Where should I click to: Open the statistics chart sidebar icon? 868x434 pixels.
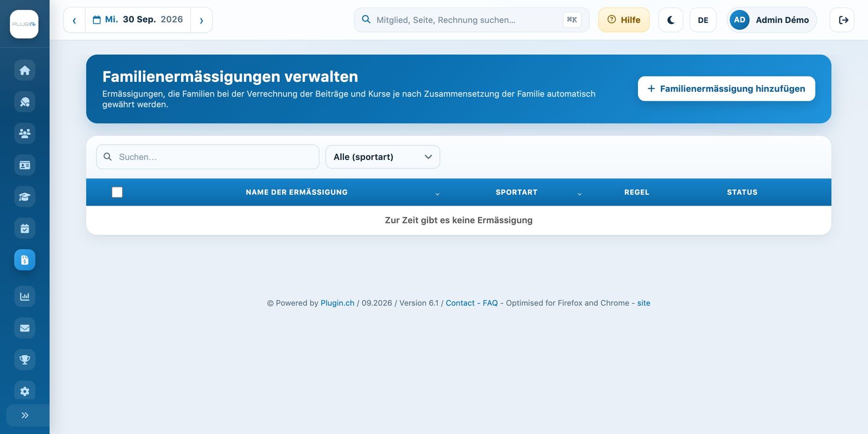pyautogui.click(x=24, y=296)
